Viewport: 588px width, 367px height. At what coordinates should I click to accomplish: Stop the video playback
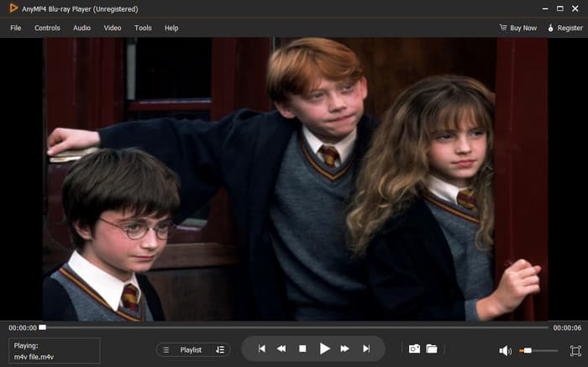pos(302,349)
